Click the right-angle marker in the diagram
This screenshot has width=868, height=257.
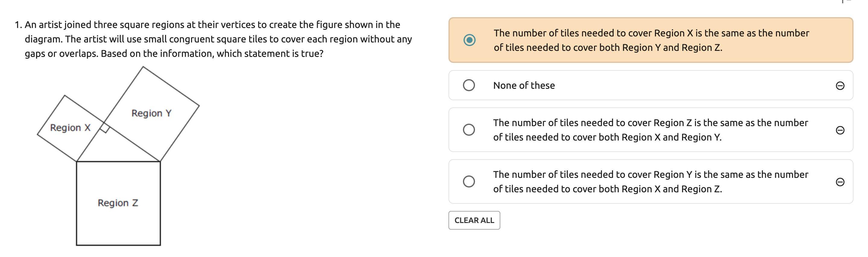(x=105, y=128)
